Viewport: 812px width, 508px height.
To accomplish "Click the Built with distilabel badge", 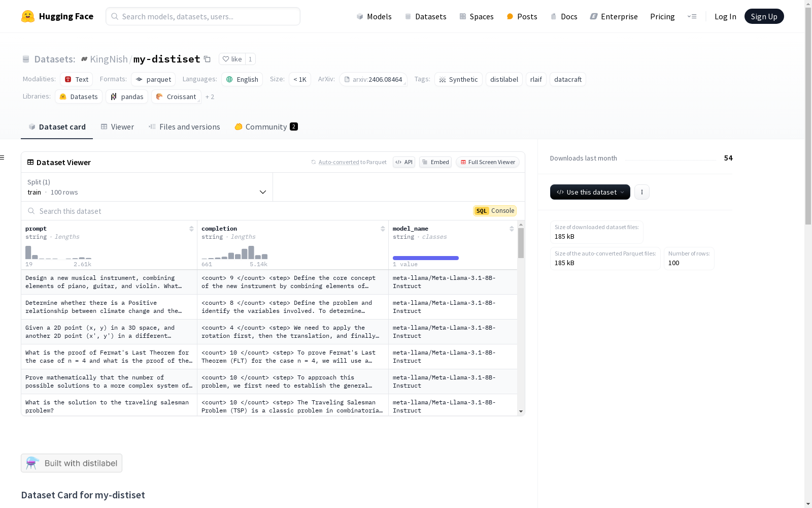I will tap(72, 463).
